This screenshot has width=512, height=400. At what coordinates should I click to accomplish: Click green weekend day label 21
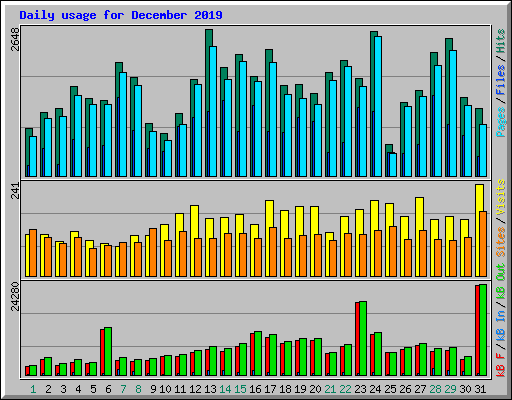coord(330,389)
